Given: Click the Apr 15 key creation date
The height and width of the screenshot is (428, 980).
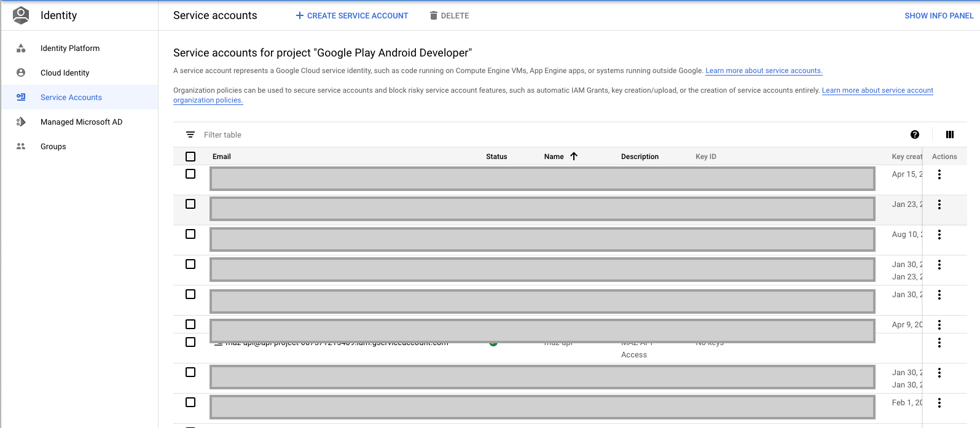Looking at the screenshot, I should pyautogui.click(x=907, y=174).
